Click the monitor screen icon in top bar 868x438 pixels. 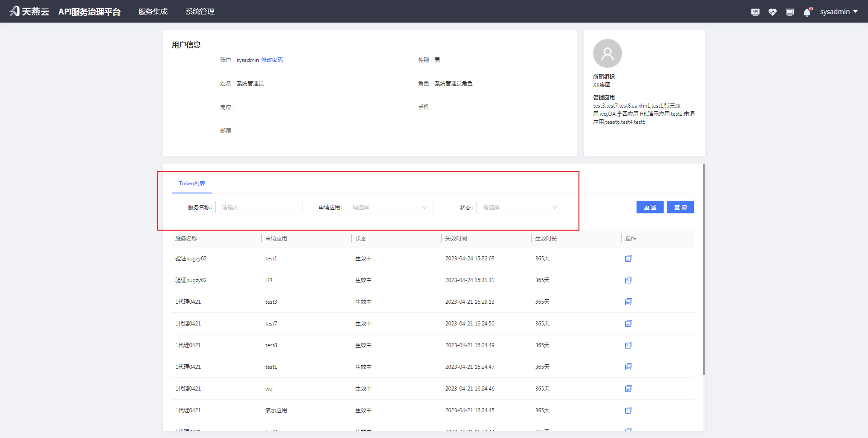789,11
